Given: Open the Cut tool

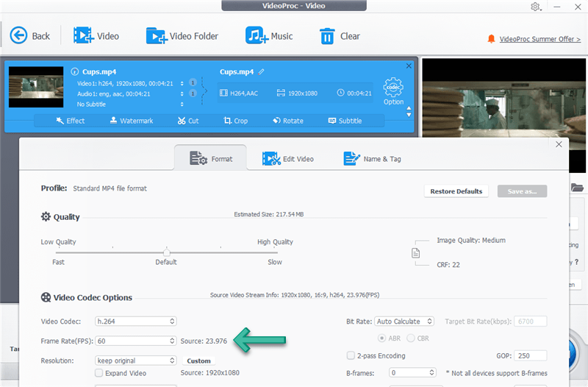Looking at the screenshot, I should (188, 121).
